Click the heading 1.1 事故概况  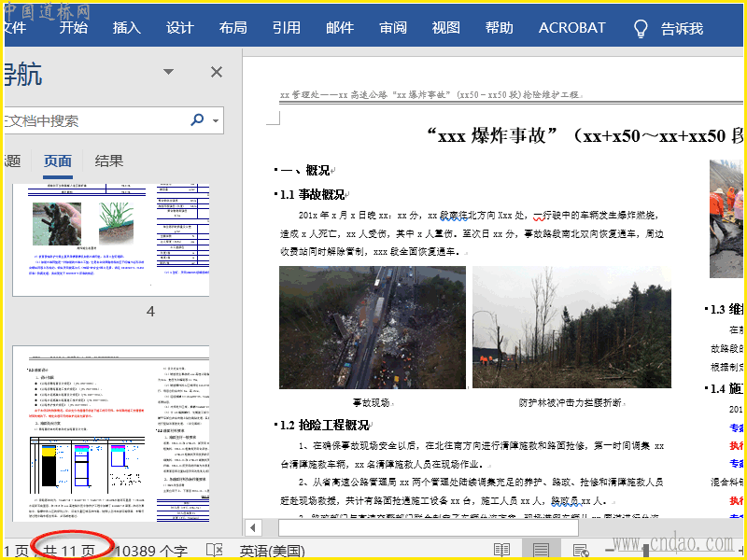tap(312, 194)
